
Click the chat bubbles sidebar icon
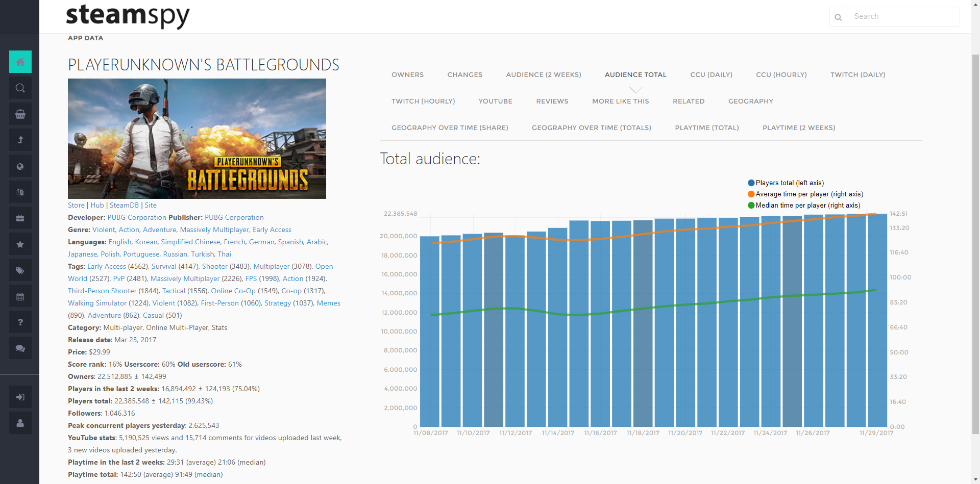pyautogui.click(x=20, y=348)
